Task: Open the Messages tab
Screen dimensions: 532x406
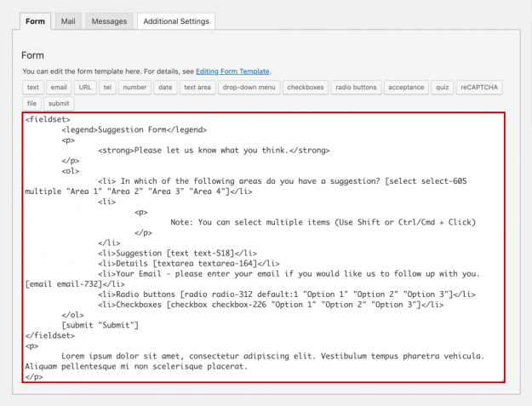Action: click(109, 21)
